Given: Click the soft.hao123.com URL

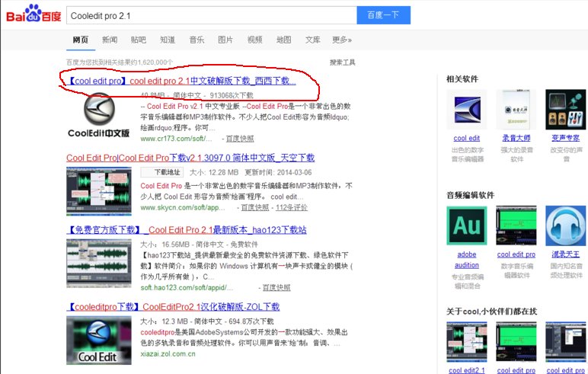Looking at the screenshot, I should pyautogui.click(x=187, y=288).
